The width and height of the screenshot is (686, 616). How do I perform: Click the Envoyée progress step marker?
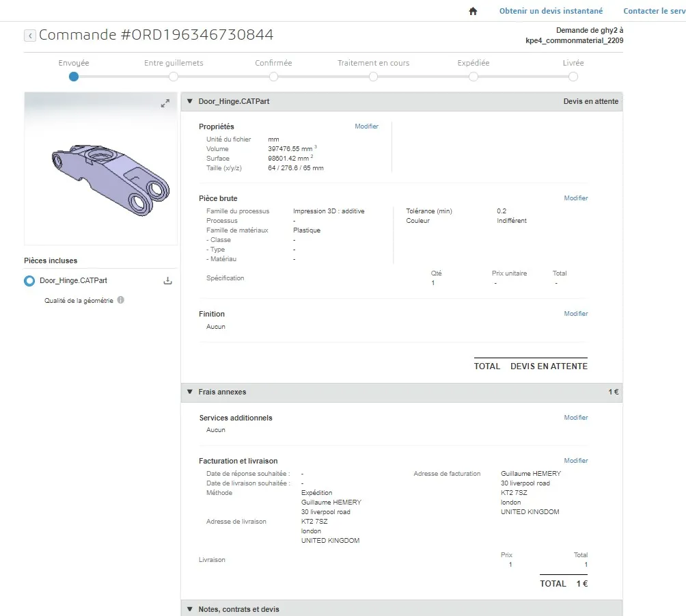(x=74, y=77)
